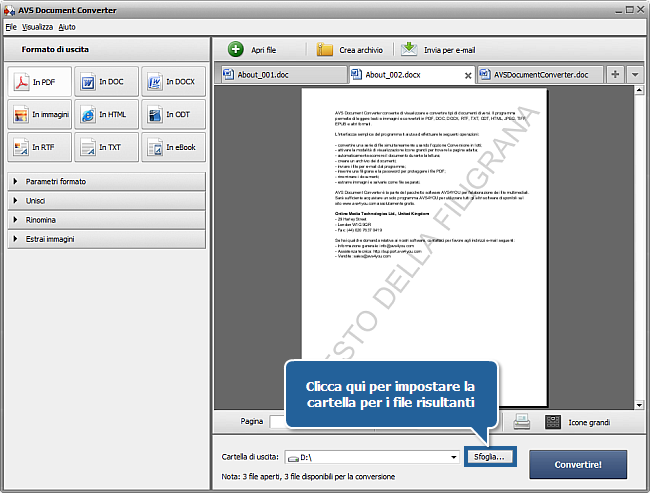650x493 pixels.
Task: Open the Cartella di uscita dropdown
Action: [454, 457]
